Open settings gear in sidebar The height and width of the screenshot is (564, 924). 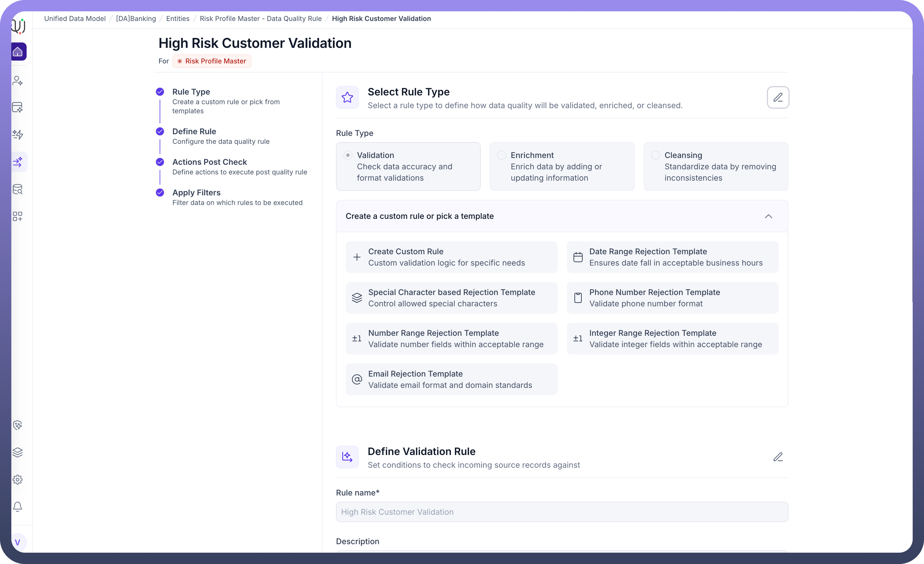(18, 479)
